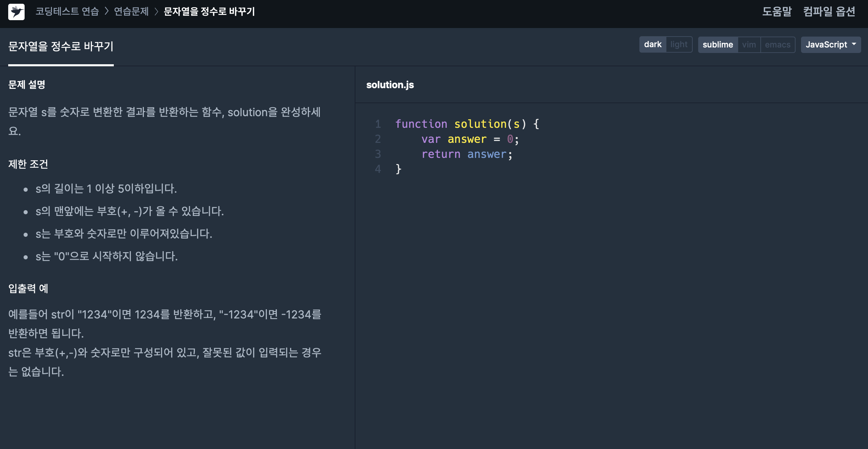
Task: Click the solution.js file tab
Action: (390, 85)
